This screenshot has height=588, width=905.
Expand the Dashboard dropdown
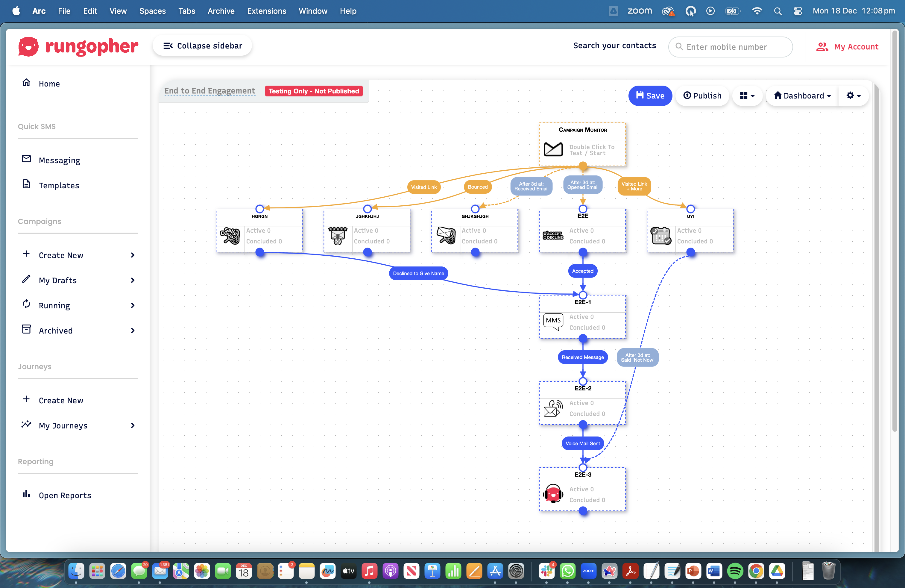(x=802, y=96)
